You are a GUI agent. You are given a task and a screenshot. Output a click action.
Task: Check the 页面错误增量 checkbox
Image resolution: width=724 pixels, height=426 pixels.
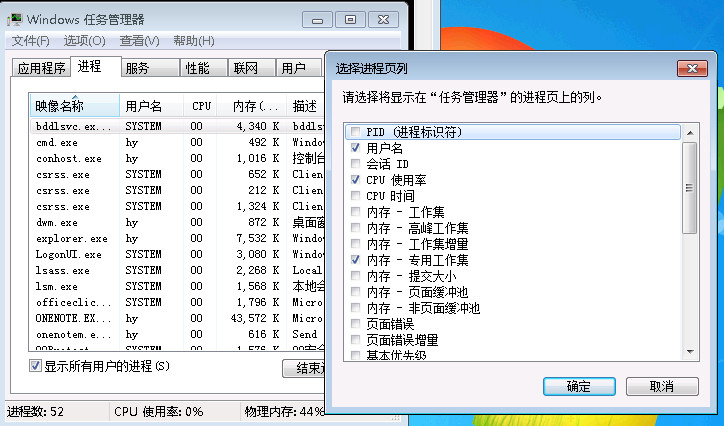coord(355,340)
